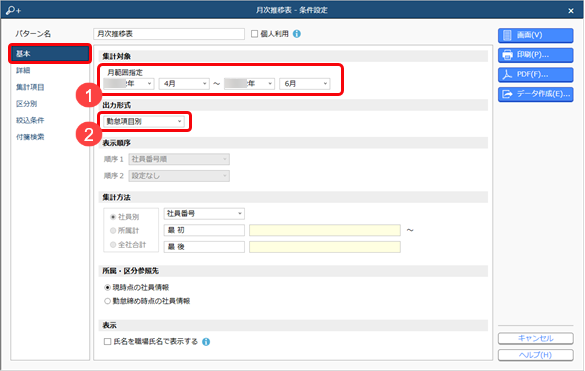Image resolution: width=585 pixels, height=371 pixels.
Task: Open the 4月 start month dropdown
Action: click(x=184, y=84)
